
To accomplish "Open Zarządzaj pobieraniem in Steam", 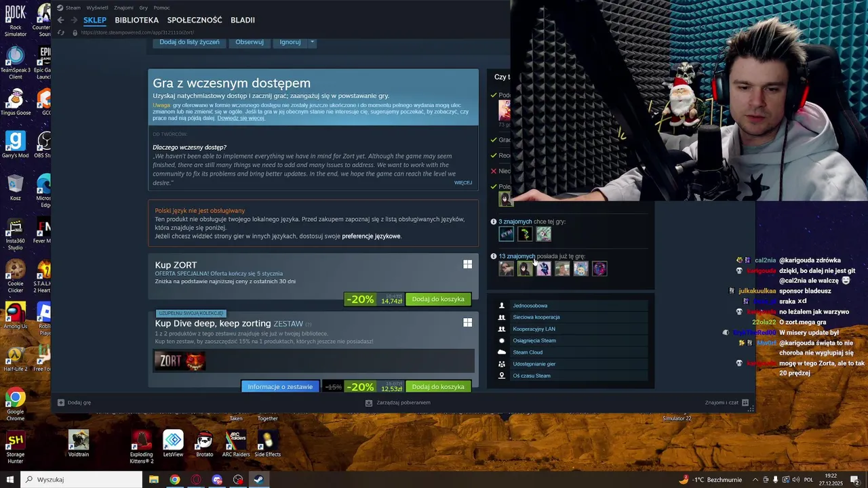I will [398, 403].
